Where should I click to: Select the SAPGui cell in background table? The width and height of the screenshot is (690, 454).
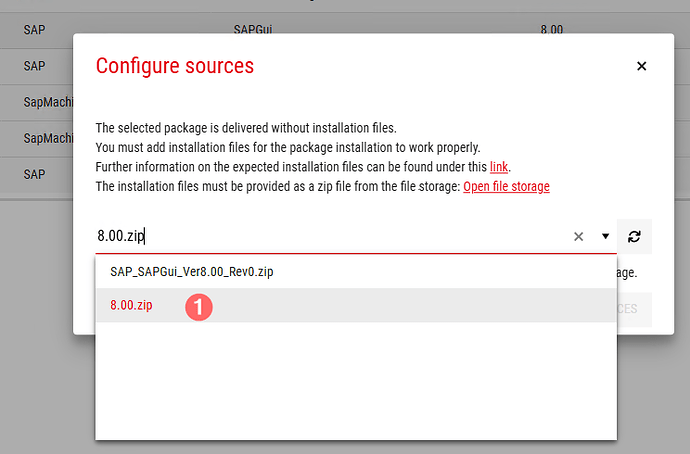point(253,29)
